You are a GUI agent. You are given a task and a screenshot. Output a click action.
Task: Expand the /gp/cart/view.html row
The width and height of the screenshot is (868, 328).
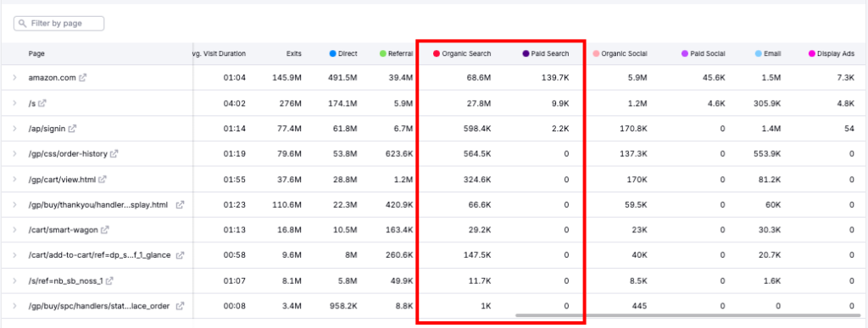(x=15, y=179)
